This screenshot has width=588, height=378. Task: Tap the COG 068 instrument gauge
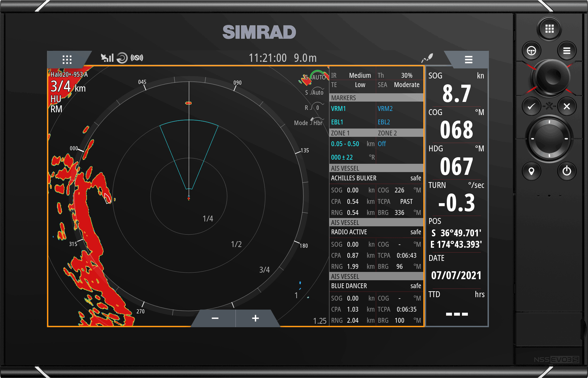456,125
